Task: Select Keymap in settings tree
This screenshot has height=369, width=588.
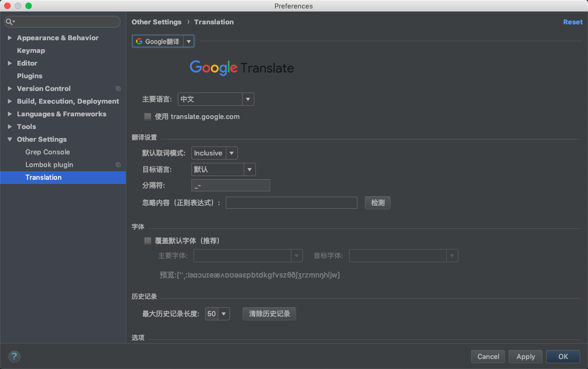Action: (x=31, y=51)
